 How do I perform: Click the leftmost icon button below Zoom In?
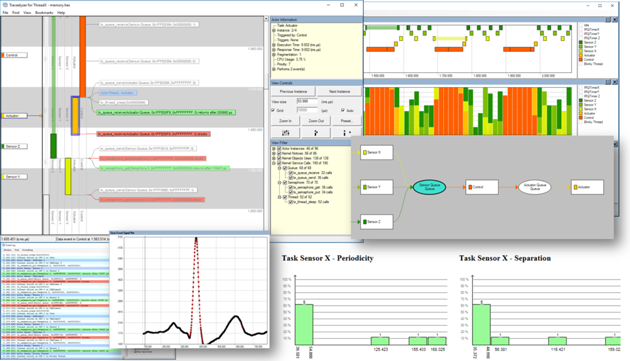pyautogui.click(x=286, y=133)
